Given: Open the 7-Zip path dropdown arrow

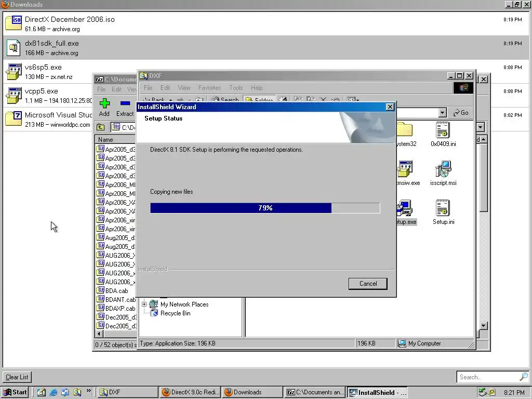Looking at the screenshot, I should tap(481, 127).
